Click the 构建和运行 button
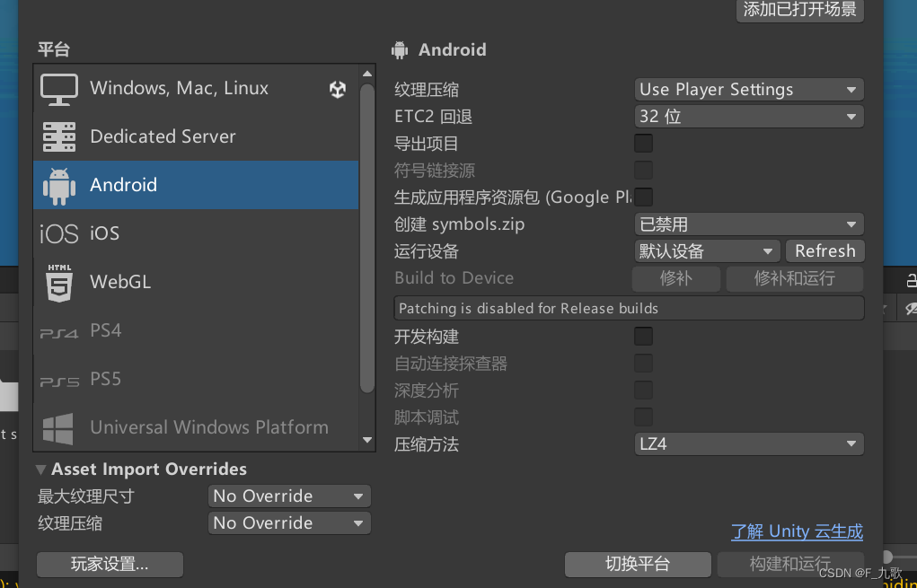Screen dimensions: 917x588 point(790,564)
